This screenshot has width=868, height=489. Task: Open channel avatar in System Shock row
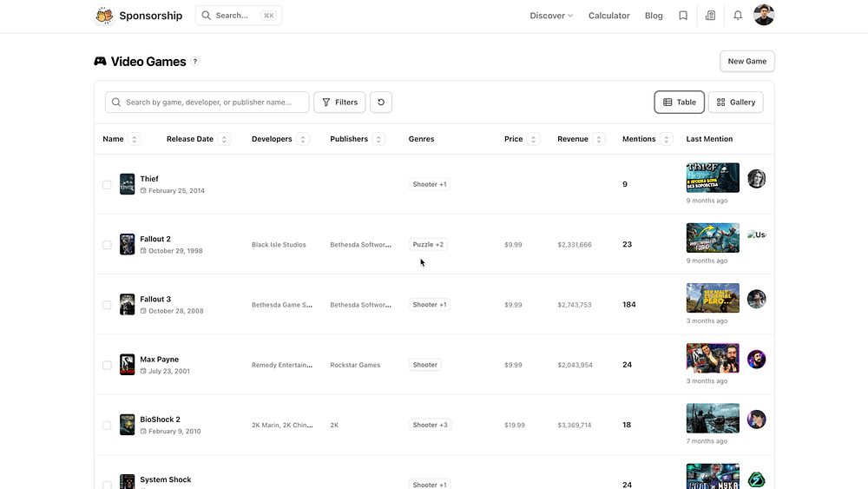coord(756,479)
